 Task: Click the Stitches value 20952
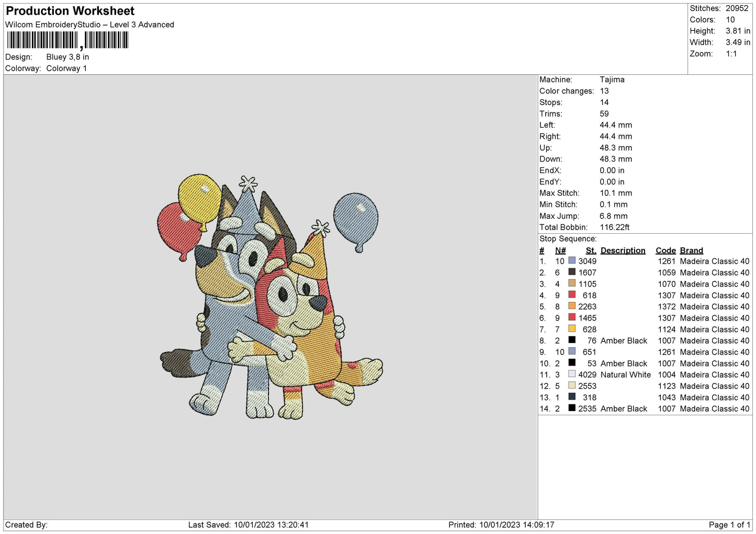737,8
